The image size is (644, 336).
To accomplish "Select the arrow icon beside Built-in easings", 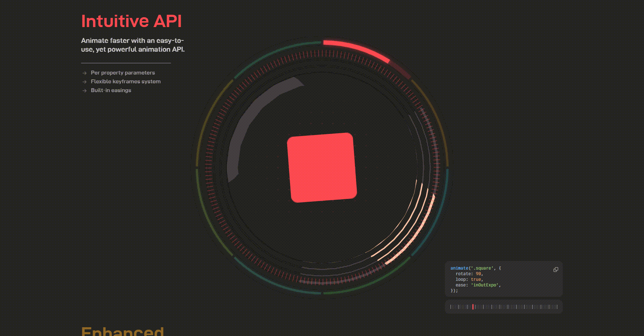I will (x=84, y=90).
